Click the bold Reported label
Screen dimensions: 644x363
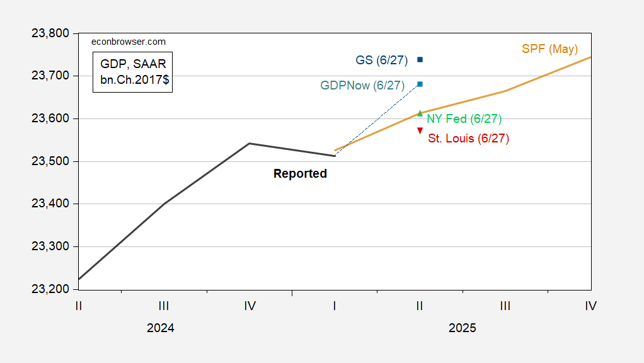coord(300,173)
